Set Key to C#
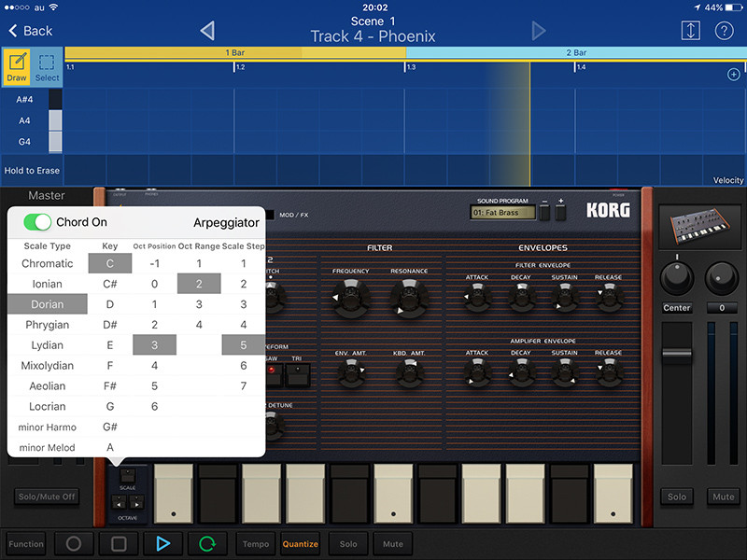Screen dimensions: 747x560 point(110,284)
